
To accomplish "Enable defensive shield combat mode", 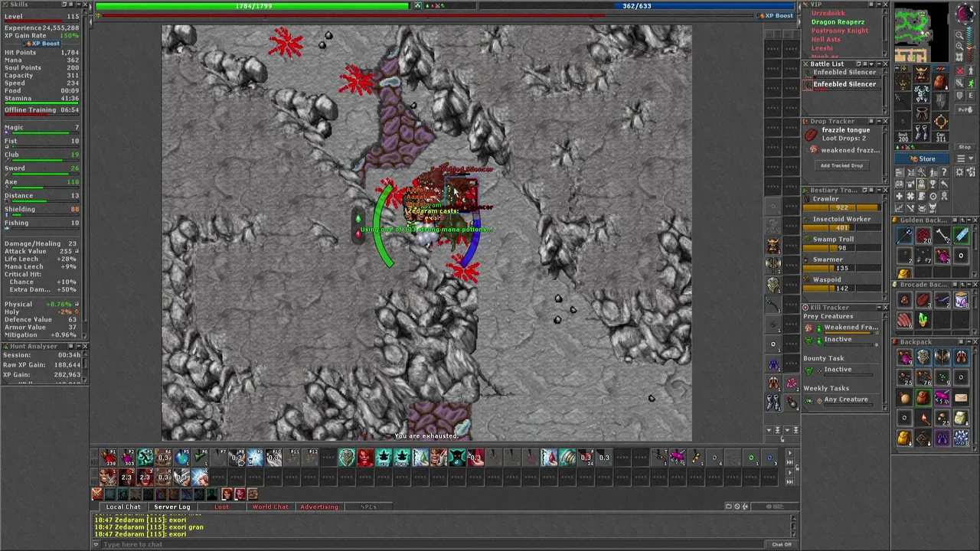I will 959,96.
